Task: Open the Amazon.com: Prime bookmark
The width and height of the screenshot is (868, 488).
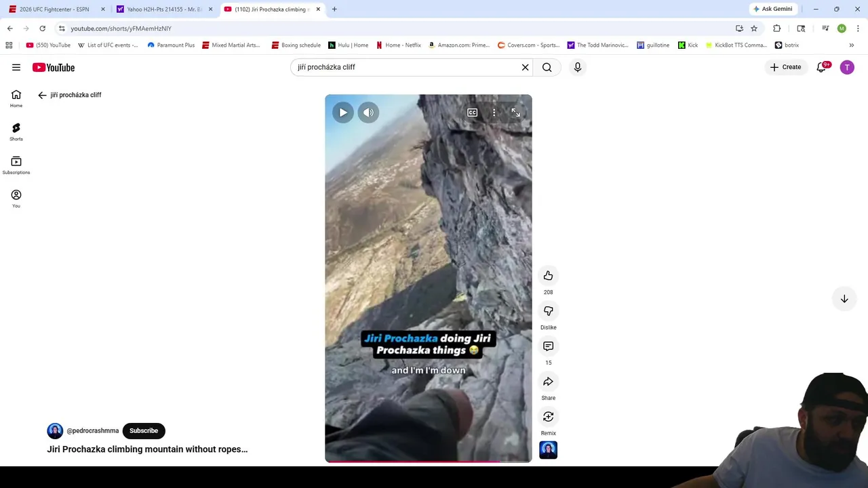Action: tap(459, 45)
